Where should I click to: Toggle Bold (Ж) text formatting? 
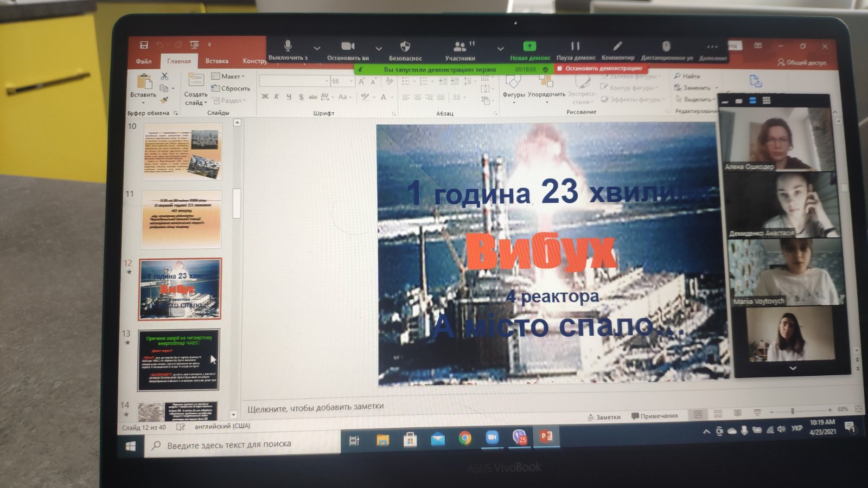[265, 97]
